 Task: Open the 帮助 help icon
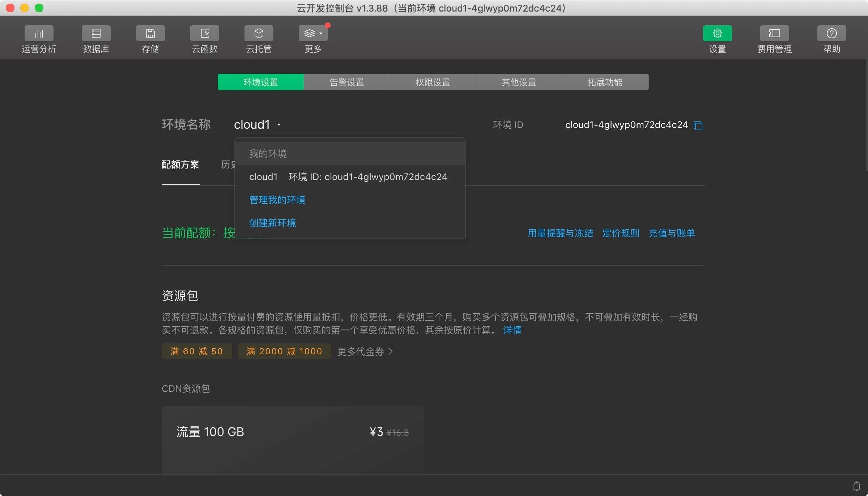831,34
